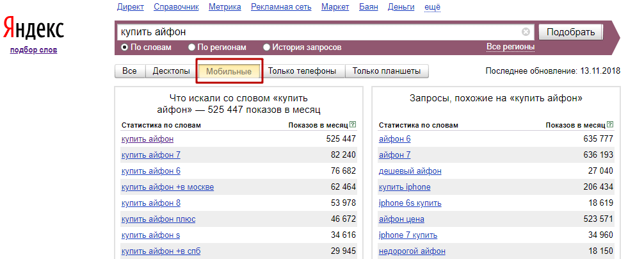Open the "дешевый айфон" similar query link
Viewport: 644px width, 259px height.
pyautogui.click(x=410, y=171)
